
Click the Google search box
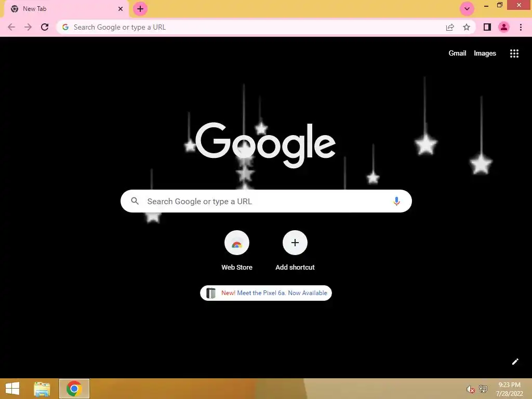click(266, 201)
